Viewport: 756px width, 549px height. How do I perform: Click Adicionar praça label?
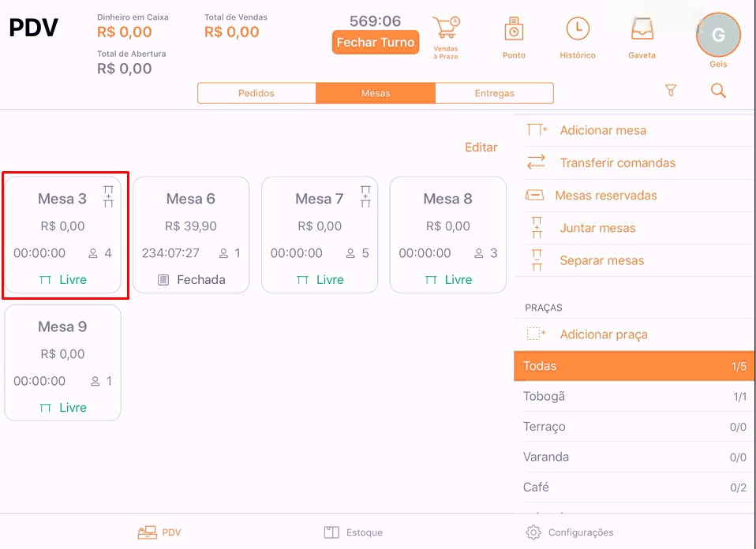coord(604,334)
